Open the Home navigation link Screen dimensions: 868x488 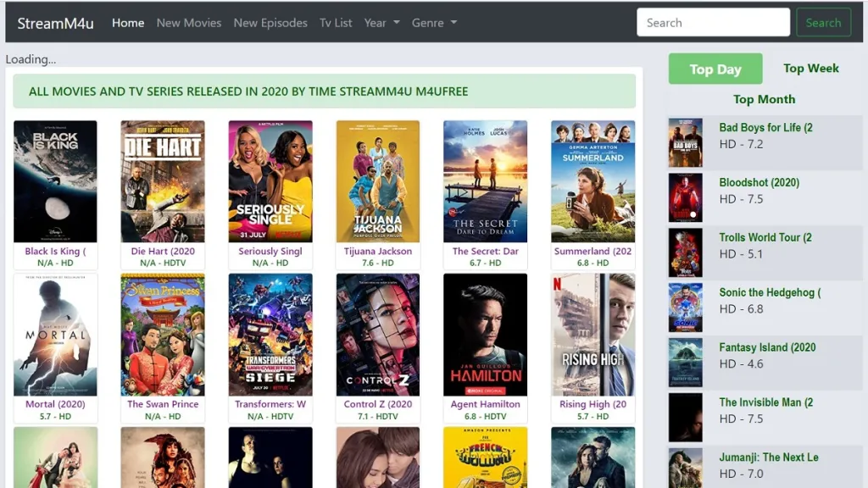tap(128, 23)
